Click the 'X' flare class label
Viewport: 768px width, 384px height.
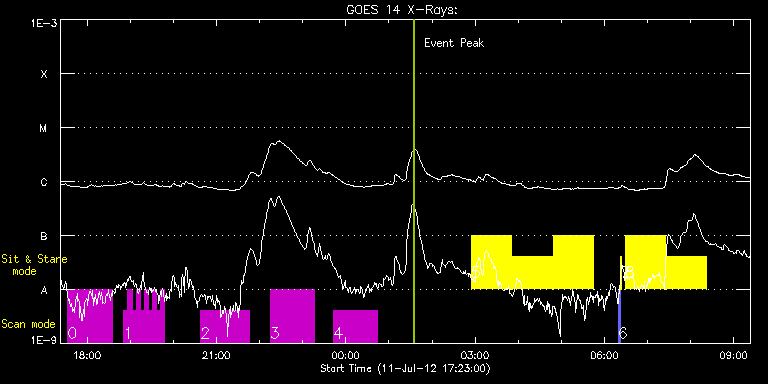[x=44, y=74]
